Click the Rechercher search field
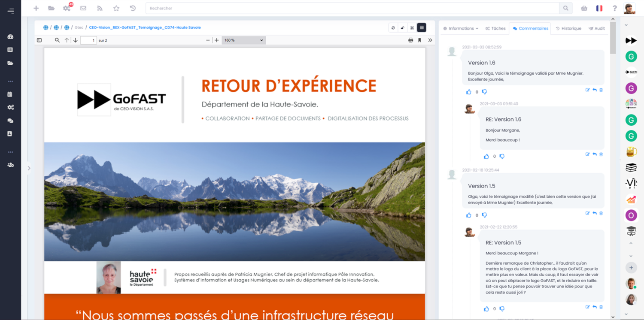This screenshot has width=644, height=320. click(x=352, y=8)
